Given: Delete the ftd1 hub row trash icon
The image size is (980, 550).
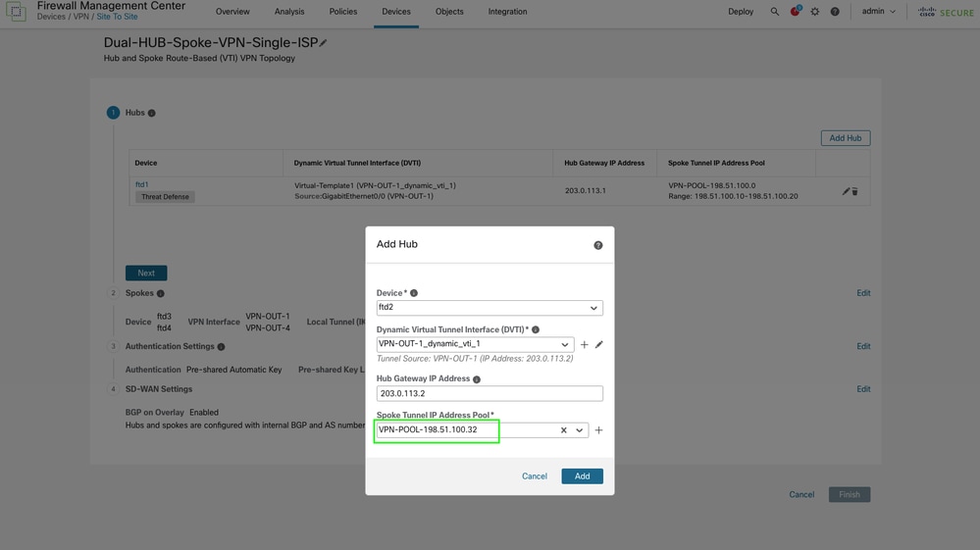Looking at the screenshot, I should (x=855, y=191).
